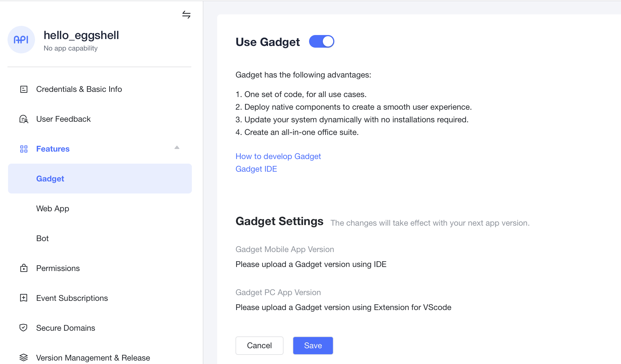Open the Gadget IDE link
Screen dimensions: 621x364
coord(256,169)
